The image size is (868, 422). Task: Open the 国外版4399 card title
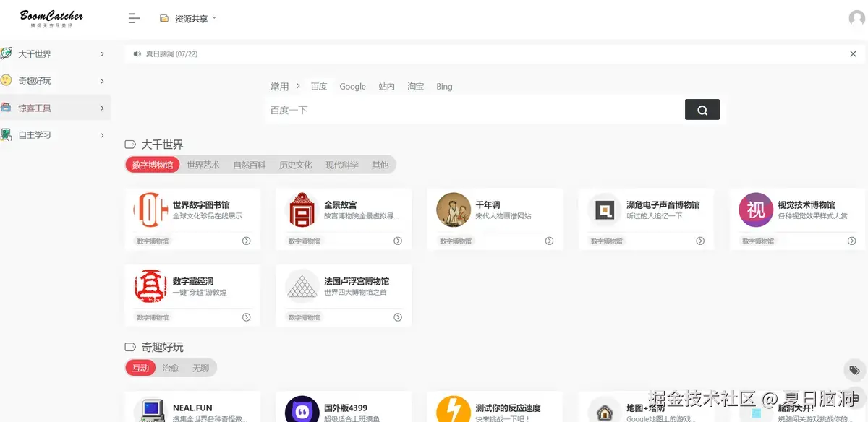coord(346,408)
